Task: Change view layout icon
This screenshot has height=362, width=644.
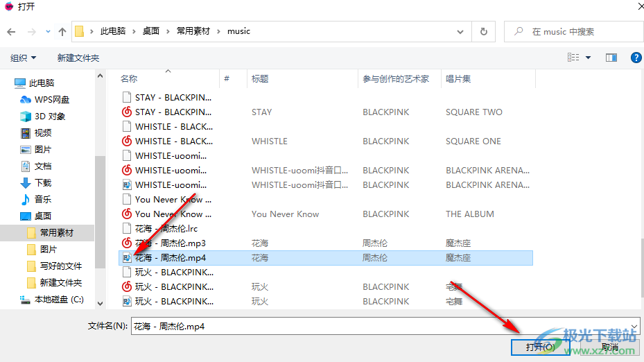Action: coord(573,58)
